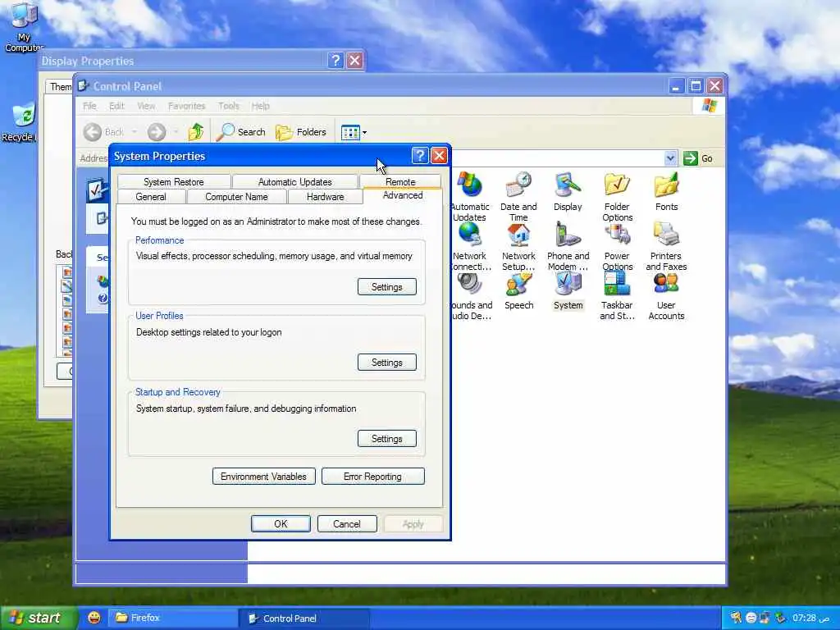Screen dimensions: 840x630
Task: Open Automatic Updates icon in Control Panel
Action: click(470, 196)
